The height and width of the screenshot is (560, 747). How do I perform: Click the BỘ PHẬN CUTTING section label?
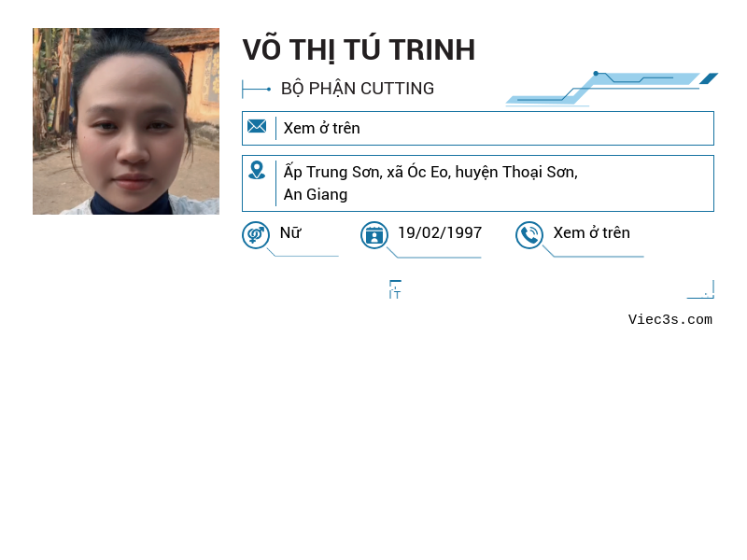(x=358, y=89)
